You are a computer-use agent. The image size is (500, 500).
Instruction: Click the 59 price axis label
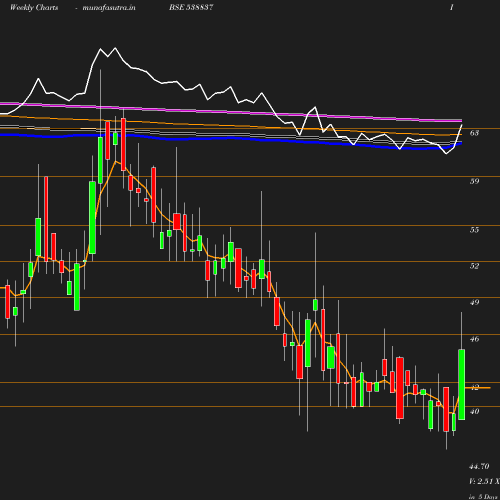pos(474,181)
